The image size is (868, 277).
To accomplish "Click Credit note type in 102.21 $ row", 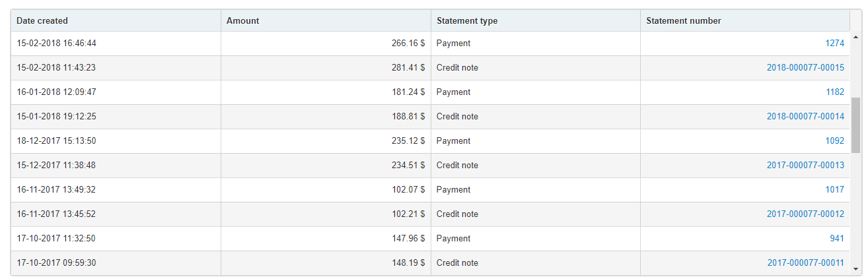I will pyautogui.click(x=457, y=214).
